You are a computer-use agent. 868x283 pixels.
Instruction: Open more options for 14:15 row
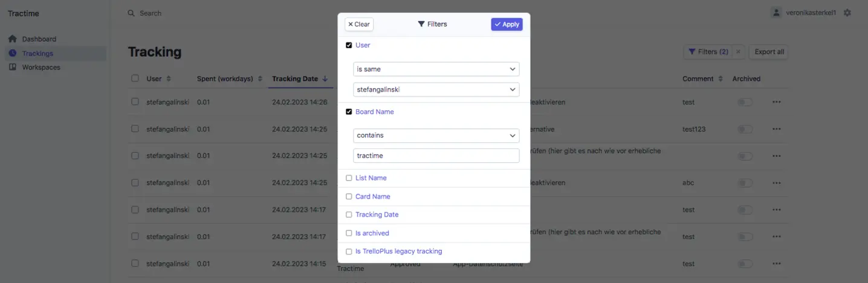tap(777, 264)
